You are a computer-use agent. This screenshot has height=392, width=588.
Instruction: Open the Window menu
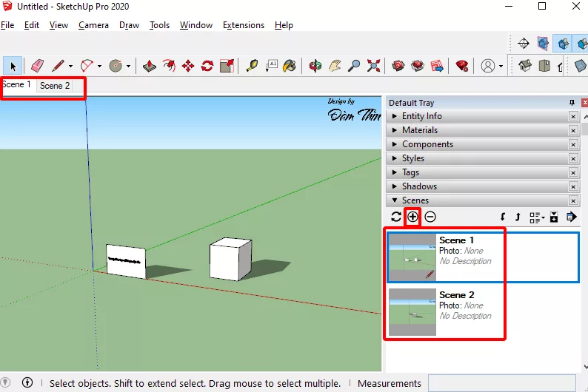(196, 25)
